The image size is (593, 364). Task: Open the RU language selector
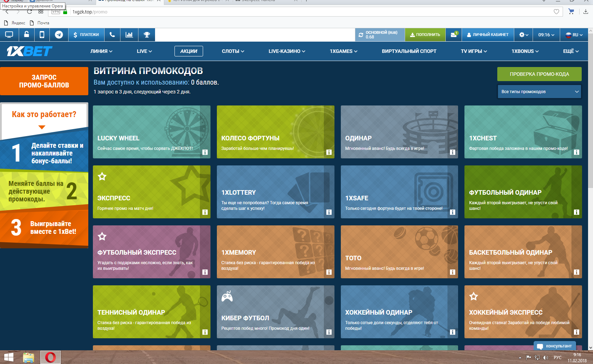click(574, 35)
